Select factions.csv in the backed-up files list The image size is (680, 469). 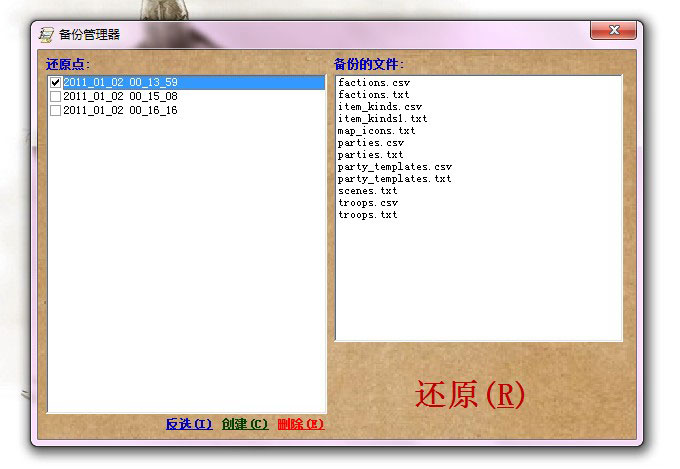tap(373, 83)
